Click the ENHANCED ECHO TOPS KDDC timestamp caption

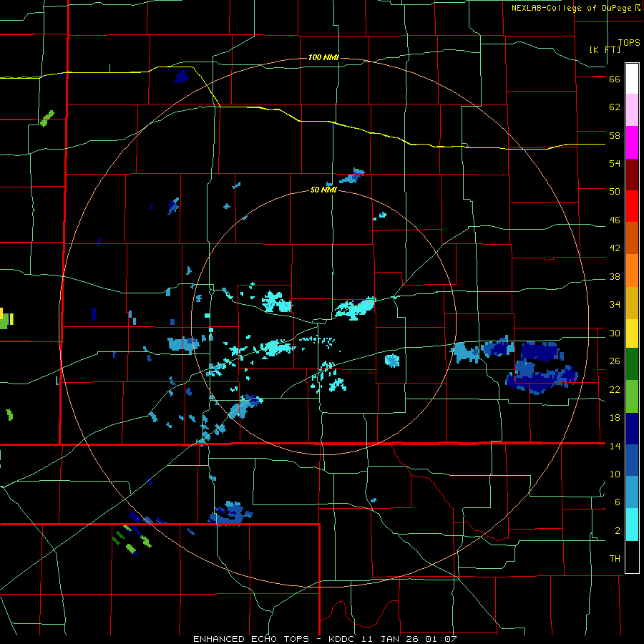pos(325,639)
